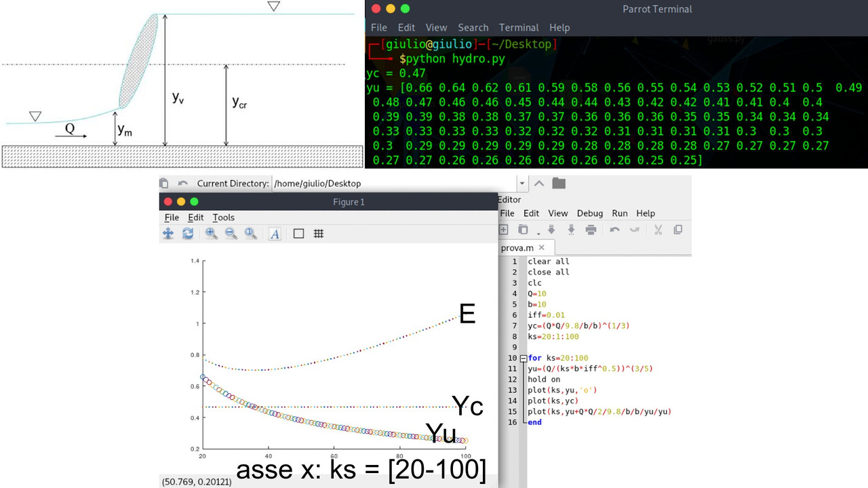Click the undo icon left of Current Directory
Viewport: 868px width, 488px height.
182,183
